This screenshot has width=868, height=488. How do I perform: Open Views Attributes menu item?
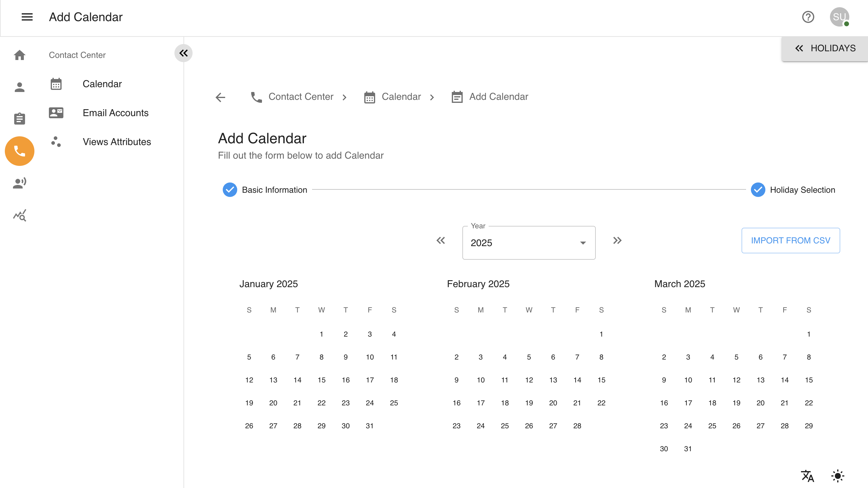[x=116, y=142]
